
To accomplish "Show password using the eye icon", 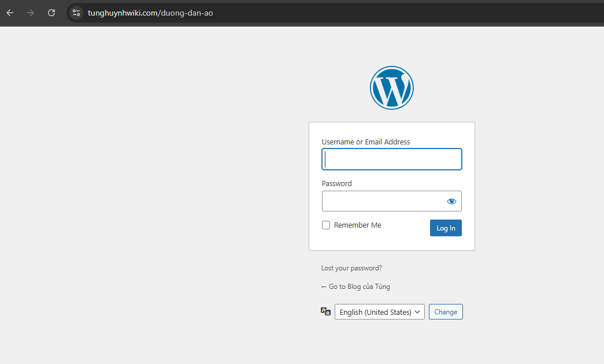I will click(x=451, y=201).
